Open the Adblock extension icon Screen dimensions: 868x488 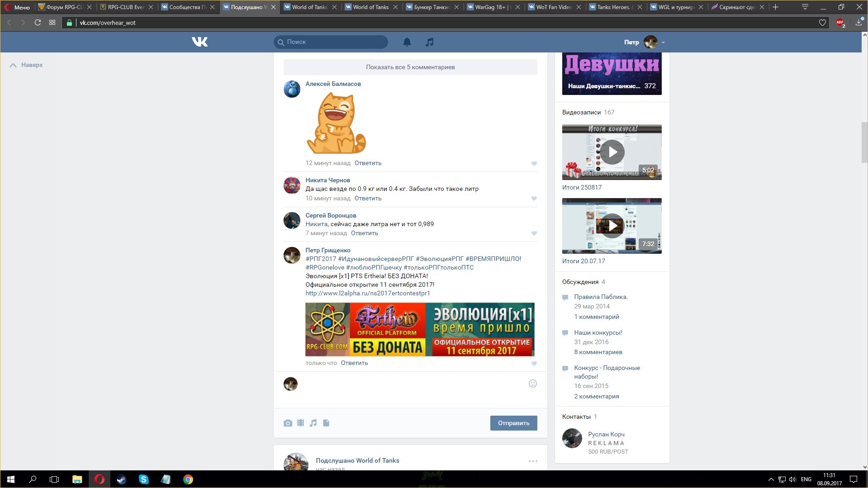click(x=840, y=23)
